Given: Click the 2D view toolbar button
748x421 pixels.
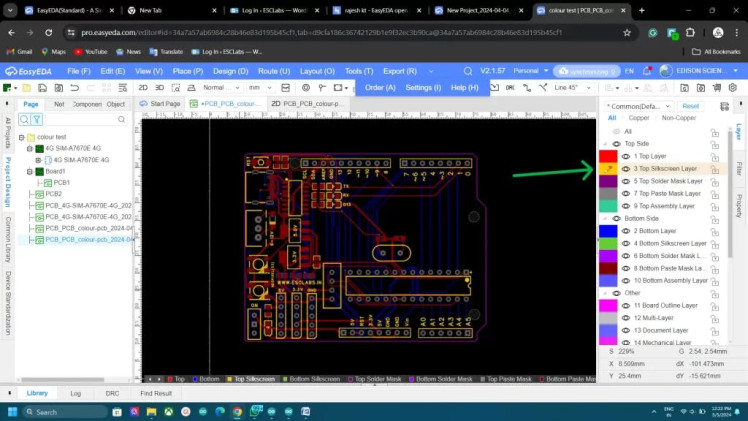Looking at the screenshot, I should (143, 88).
